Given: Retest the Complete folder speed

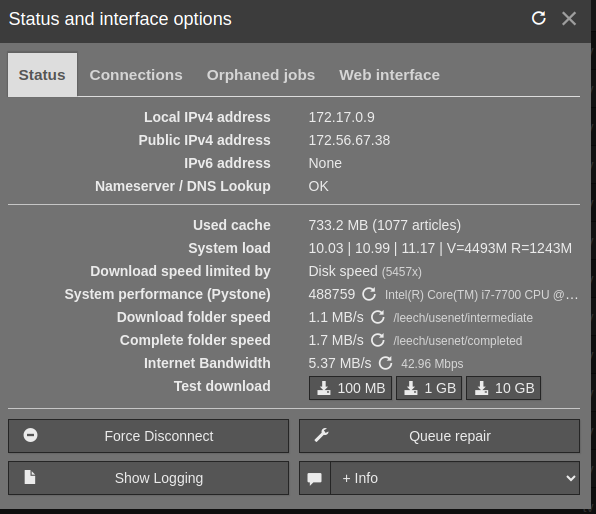Looking at the screenshot, I should click(x=377, y=340).
